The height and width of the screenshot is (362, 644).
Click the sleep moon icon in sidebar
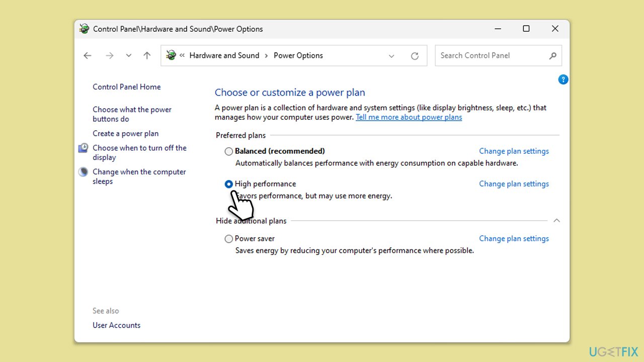point(84,172)
